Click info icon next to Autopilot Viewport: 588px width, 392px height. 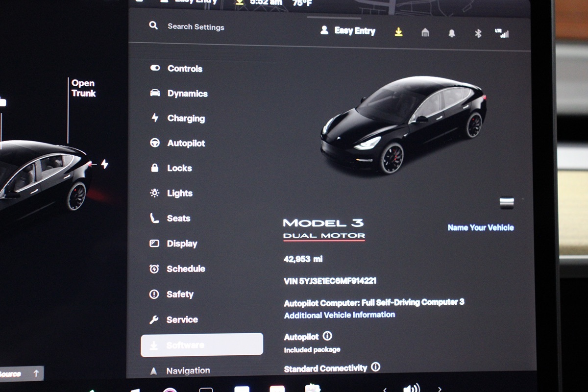tap(327, 336)
